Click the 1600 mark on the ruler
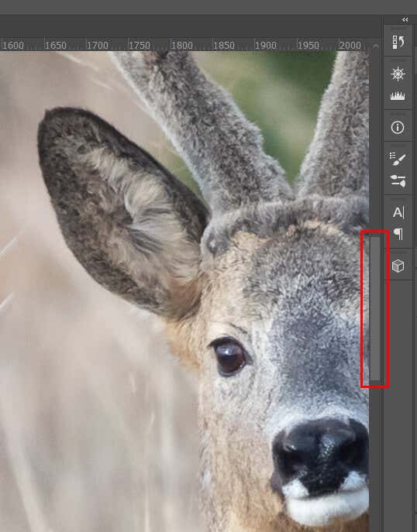Viewport: 417px width, 532px height. [x=13, y=45]
